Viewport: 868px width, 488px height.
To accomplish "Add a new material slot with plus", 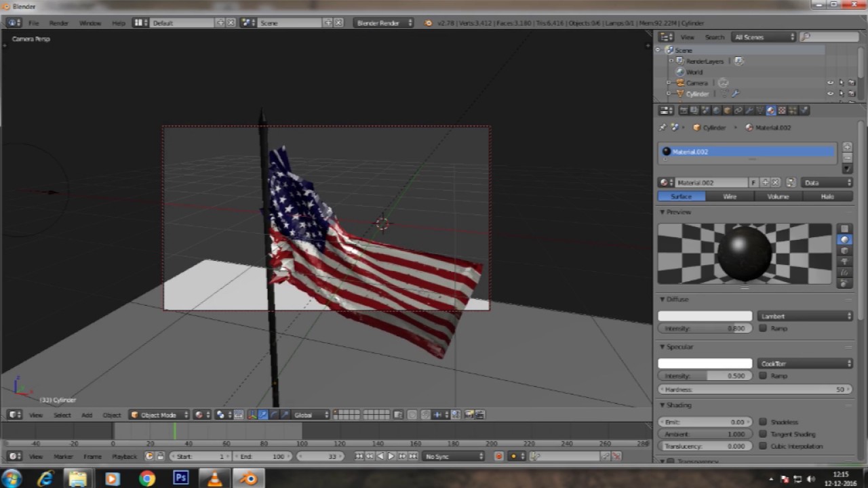I will 847,146.
